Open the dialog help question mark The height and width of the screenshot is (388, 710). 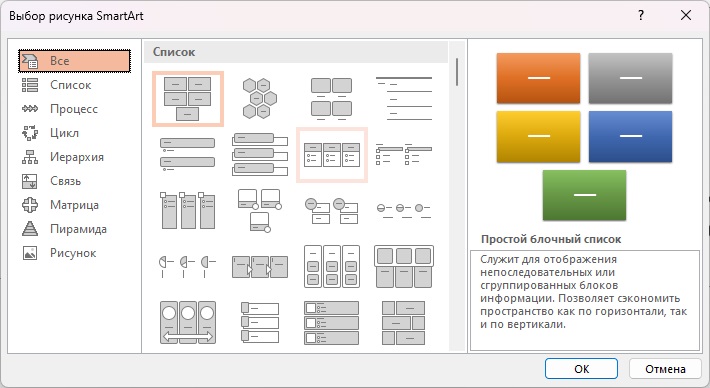click(641, 15)
